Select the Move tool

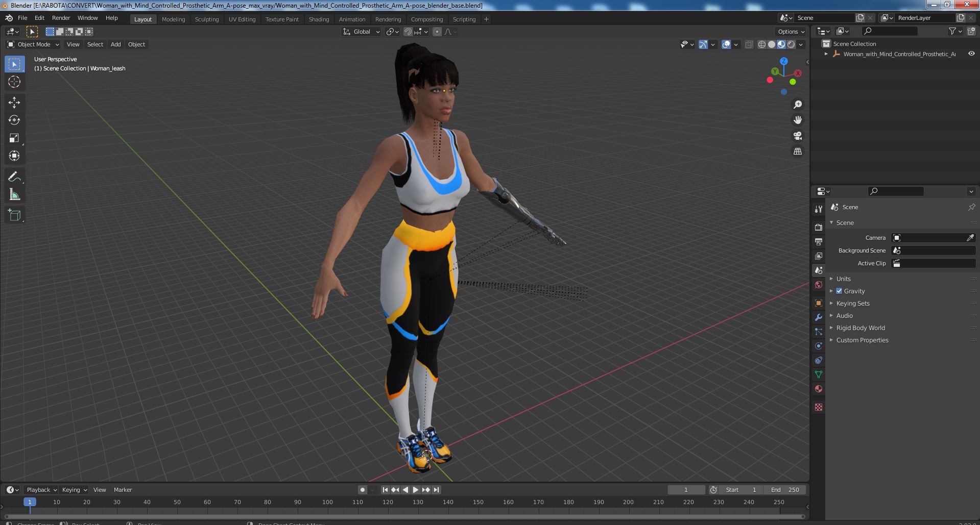tap(14, 103)
